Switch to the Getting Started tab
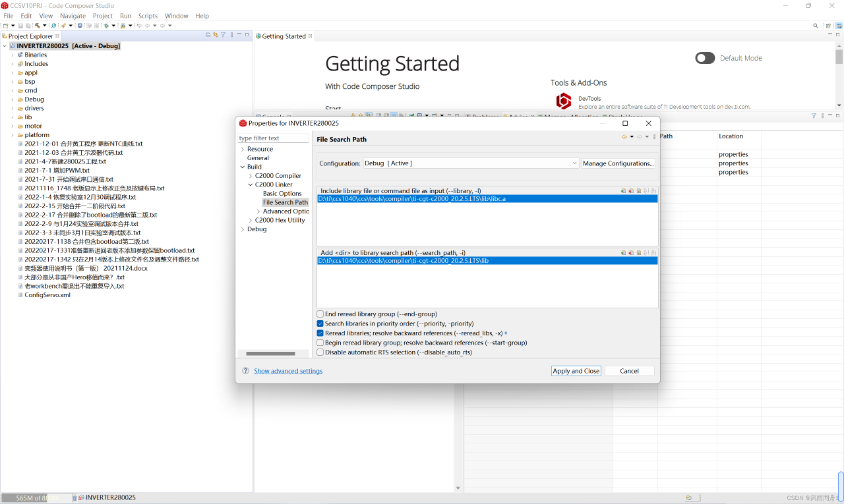Screen dimensions: 844x504 point(284,36)
